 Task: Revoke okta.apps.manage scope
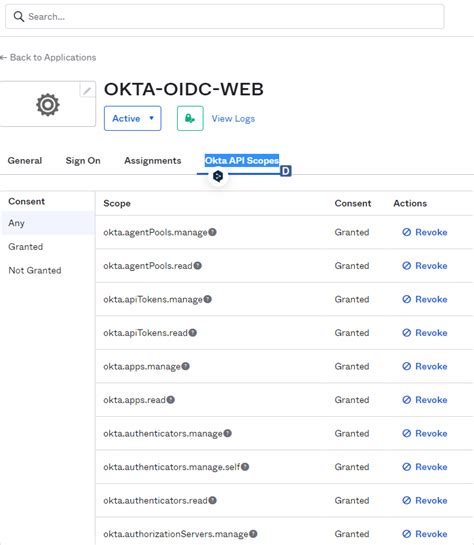tap(425, 366)
